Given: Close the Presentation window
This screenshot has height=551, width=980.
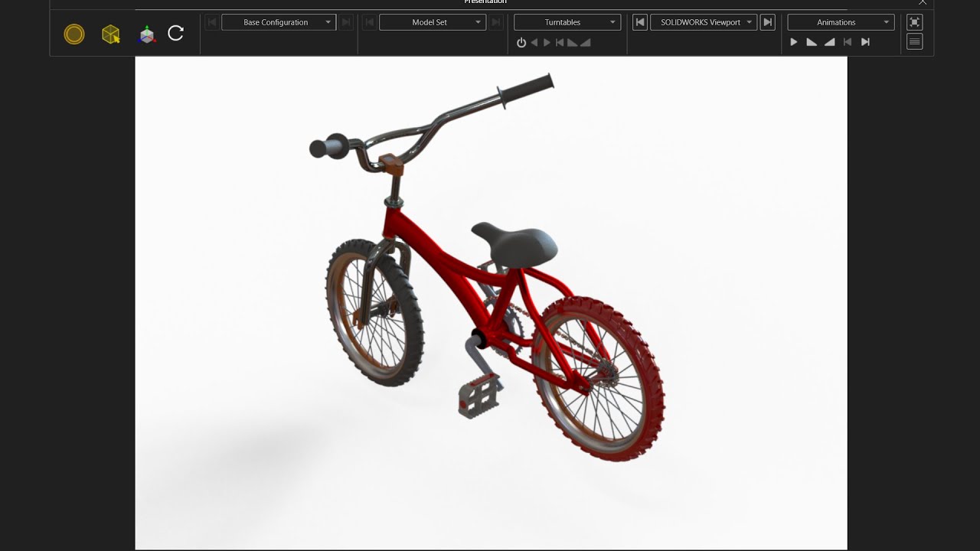Looking at the screenshot, I should 923,2.
